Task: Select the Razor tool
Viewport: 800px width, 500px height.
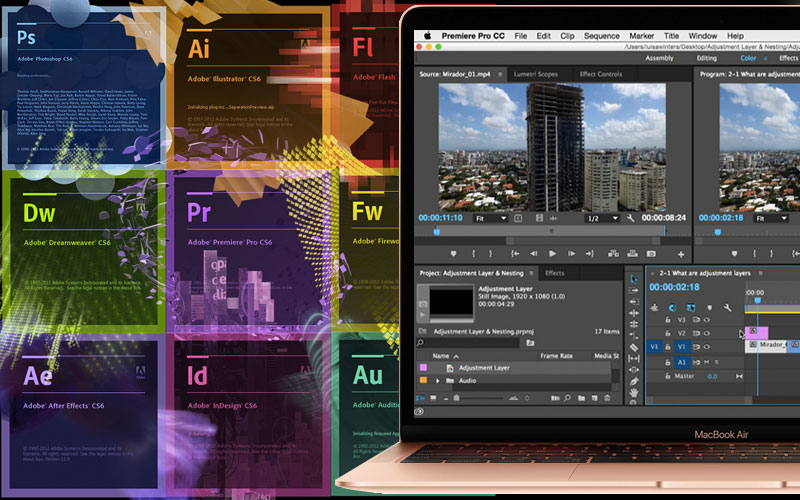Action: coord(634,347)
